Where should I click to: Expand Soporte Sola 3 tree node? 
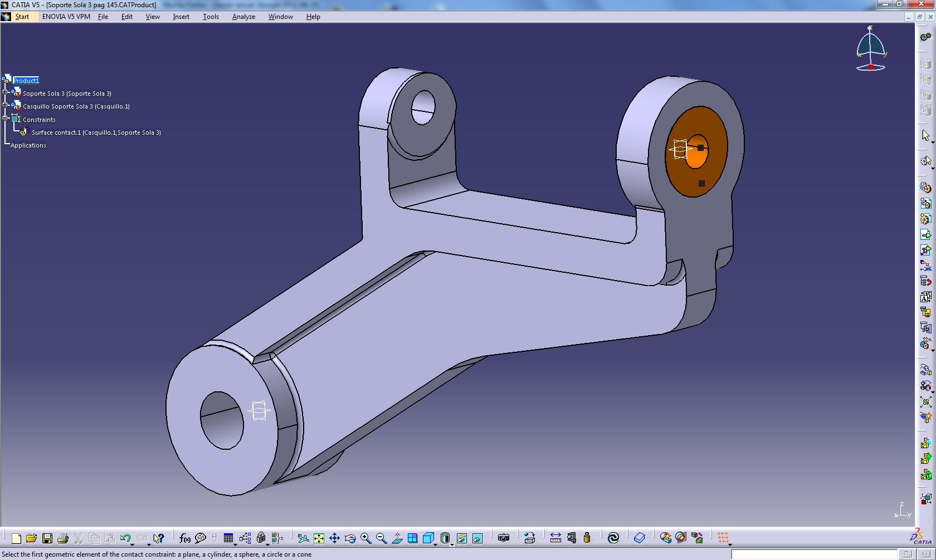[x=6, y=91]
